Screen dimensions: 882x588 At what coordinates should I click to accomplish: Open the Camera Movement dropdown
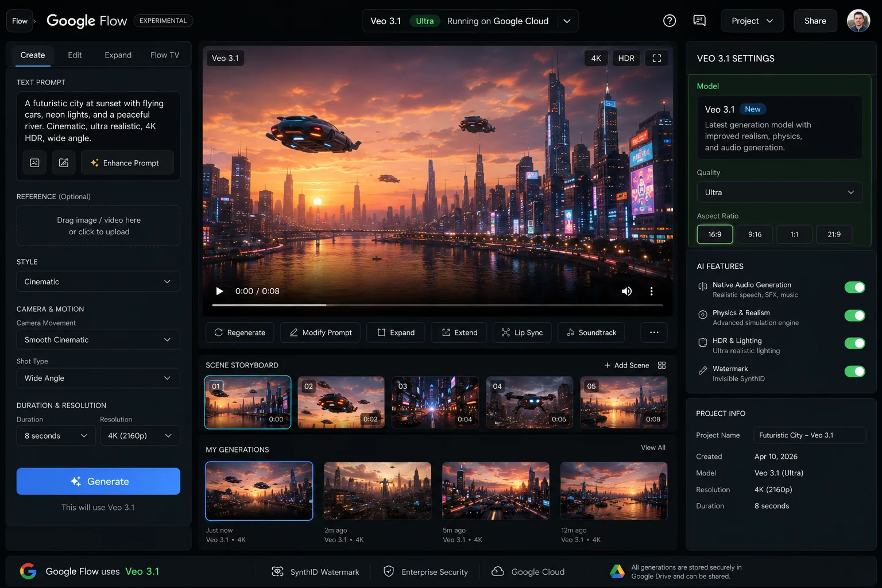[98, 340]
